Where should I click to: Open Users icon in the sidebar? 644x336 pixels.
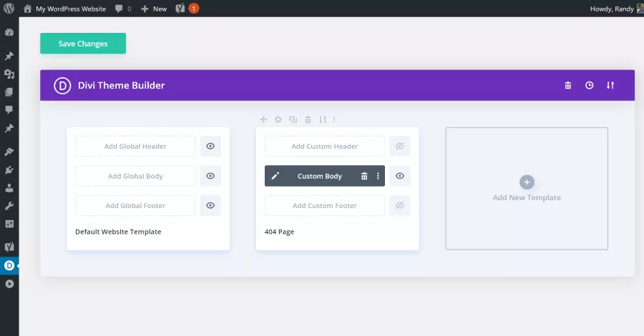9,188
